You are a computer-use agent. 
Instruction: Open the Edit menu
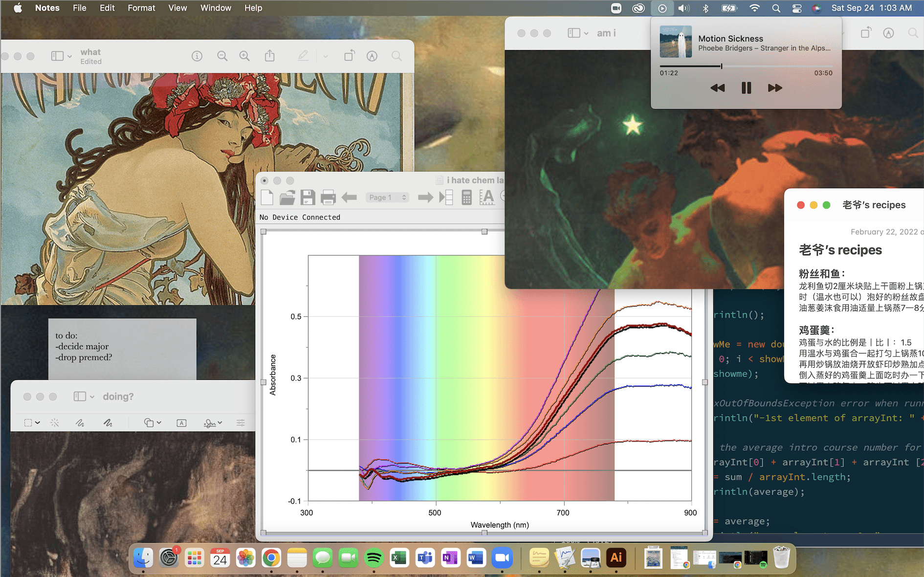[x=107, y=8]
